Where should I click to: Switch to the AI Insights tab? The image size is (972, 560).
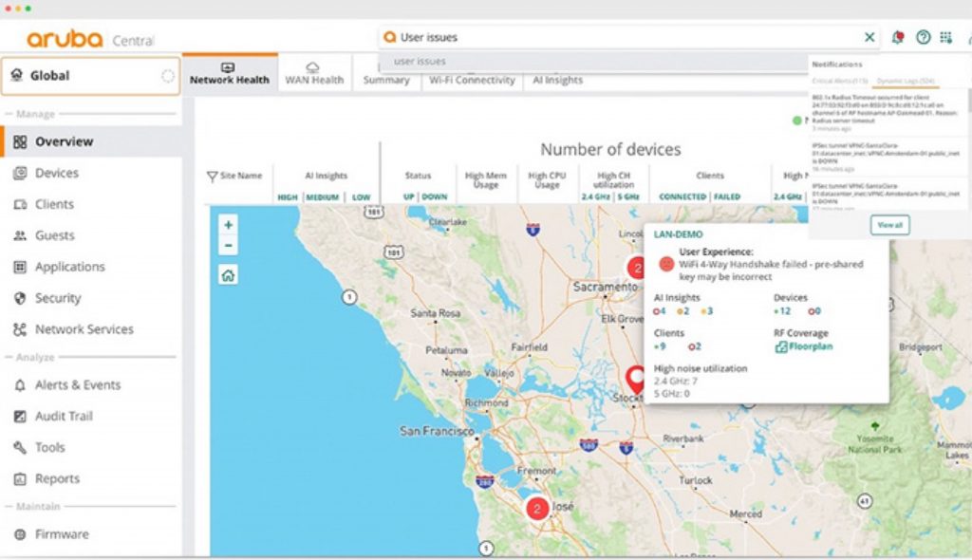558,80
